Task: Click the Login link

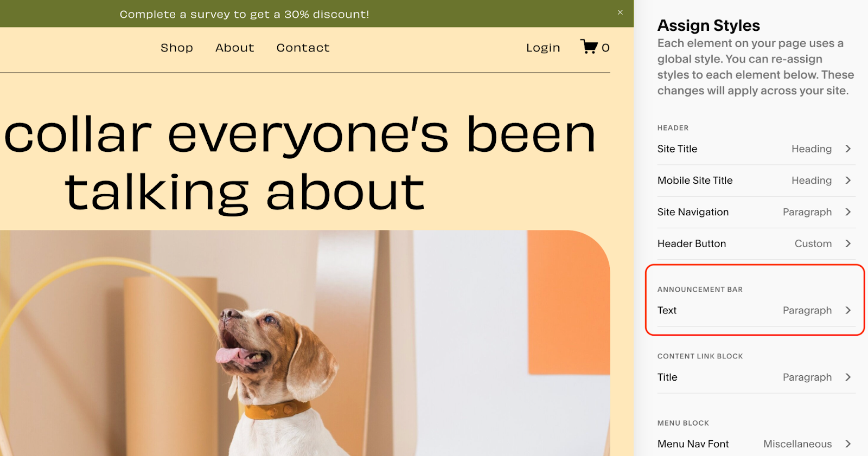Action: click(542, 48)
